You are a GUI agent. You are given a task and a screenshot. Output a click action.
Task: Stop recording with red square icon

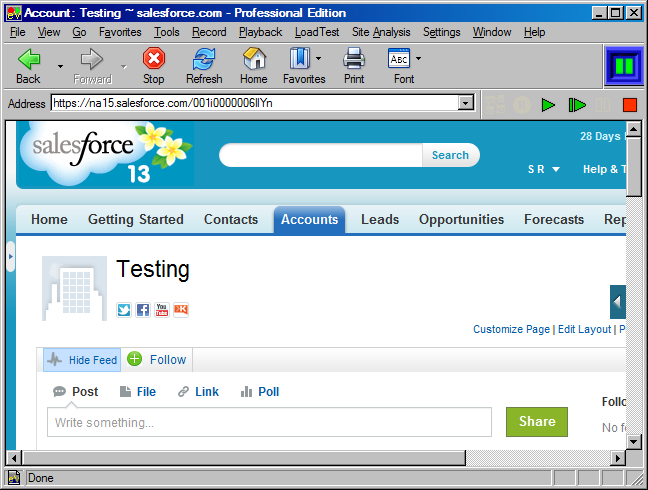[x=630, y=105]
